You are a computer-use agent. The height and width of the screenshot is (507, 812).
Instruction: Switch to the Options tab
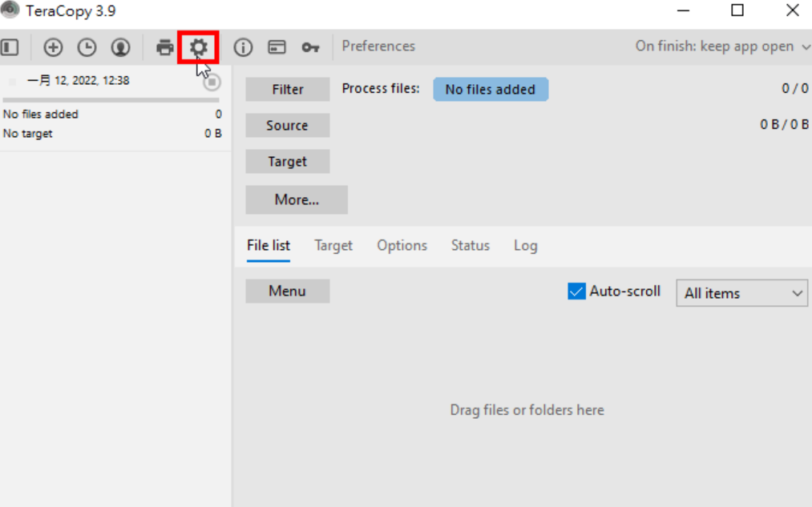tap(402, 245)
